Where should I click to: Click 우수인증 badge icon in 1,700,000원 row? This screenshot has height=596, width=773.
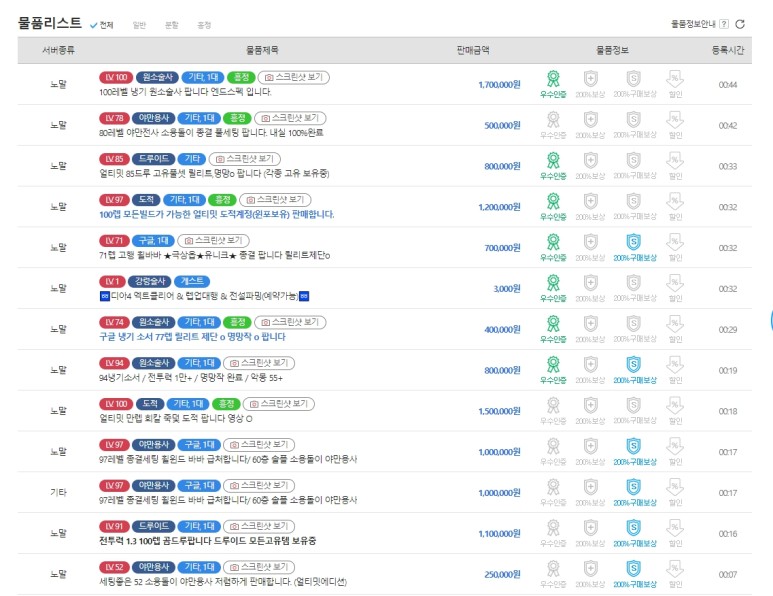(x=553, y=79)
